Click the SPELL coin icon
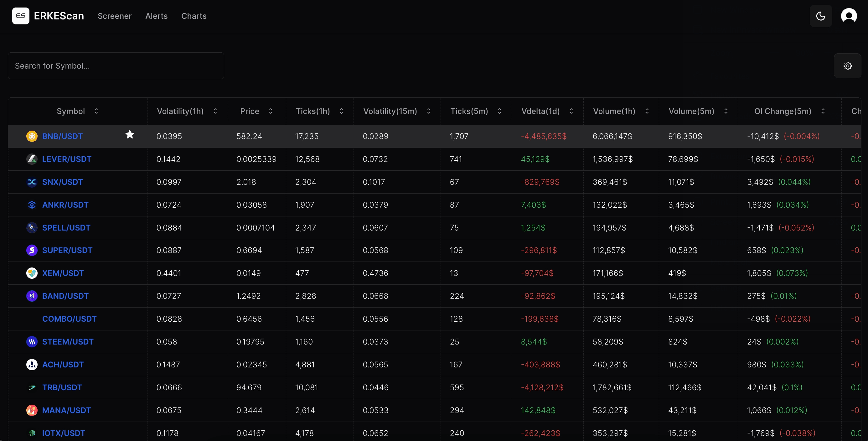 point(32,228)
